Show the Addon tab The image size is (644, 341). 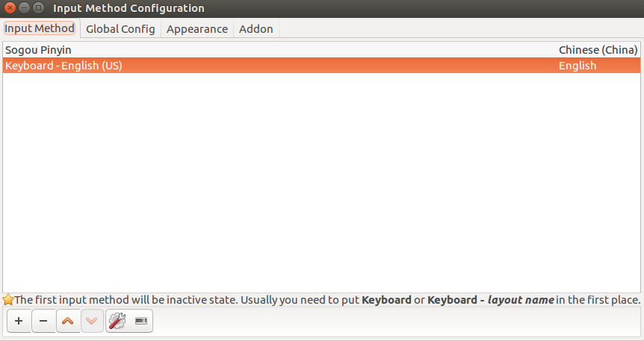click(x=256, y=29)
